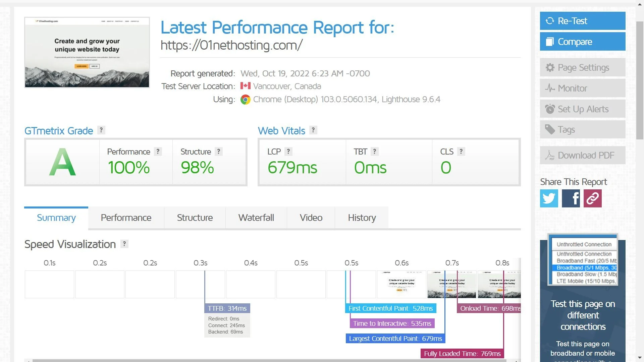Click the Page Settings gear icon
This screenshot has width=644, height=362.
tap(550, 67)
